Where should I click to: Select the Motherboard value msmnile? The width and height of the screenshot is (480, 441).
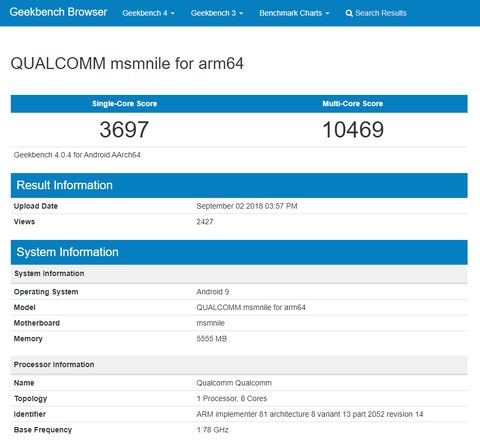[210, 323]
